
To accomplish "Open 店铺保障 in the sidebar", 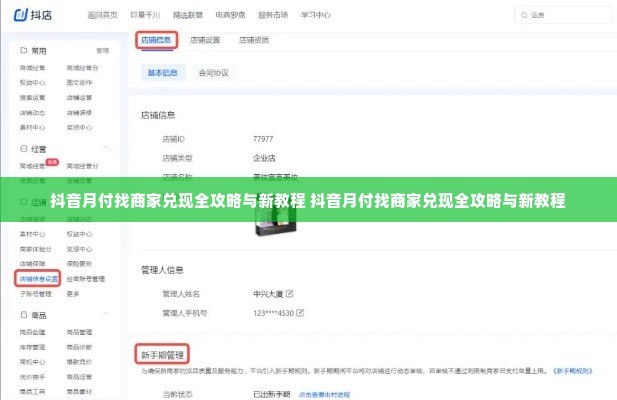I will pos(32,264).
